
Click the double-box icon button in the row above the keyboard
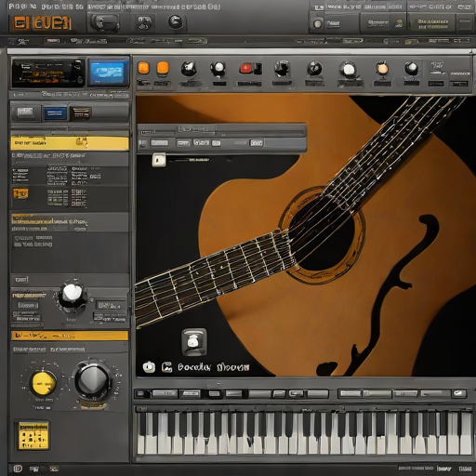point(296,394)
